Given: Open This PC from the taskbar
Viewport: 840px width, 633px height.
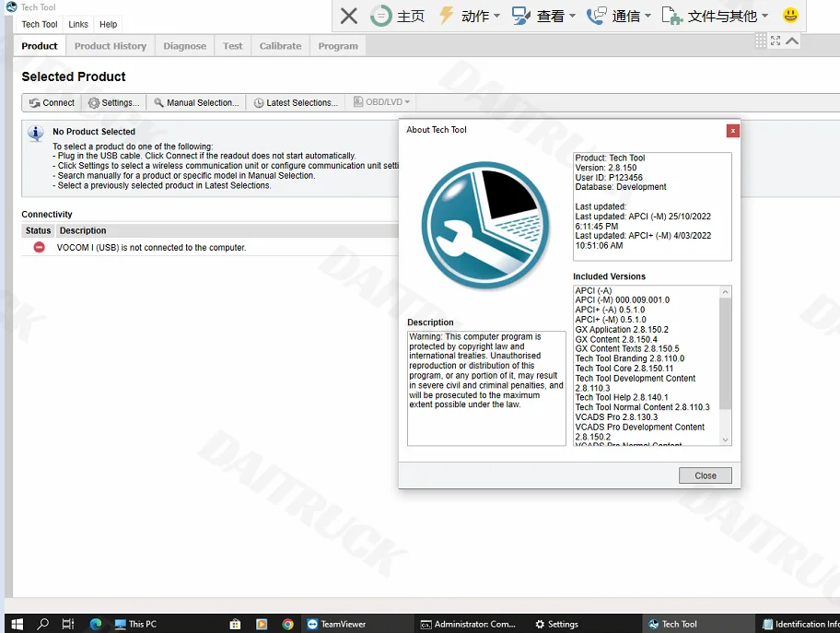Looking at the screenshot, I should point(135,624).
